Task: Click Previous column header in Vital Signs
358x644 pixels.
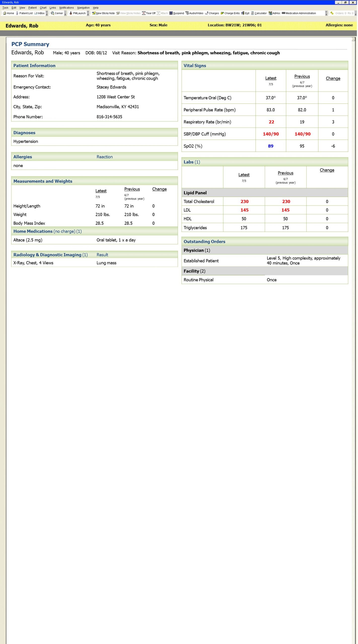Action: pyautogui.click(x=302, y=76)
